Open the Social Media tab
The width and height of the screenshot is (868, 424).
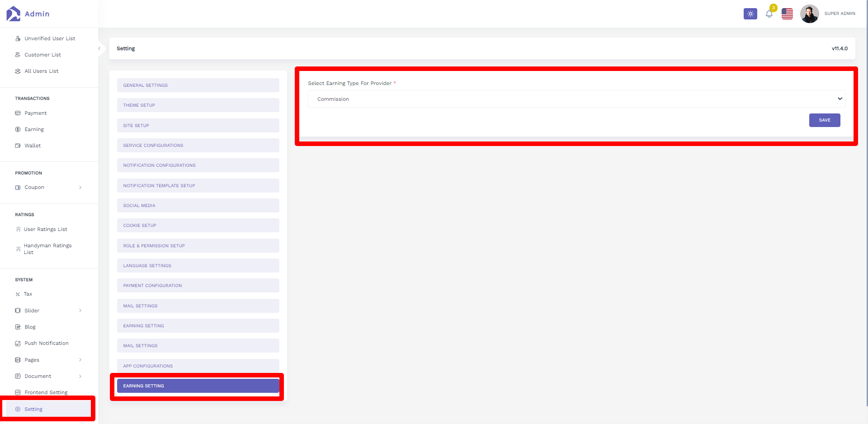coord(198,205)
